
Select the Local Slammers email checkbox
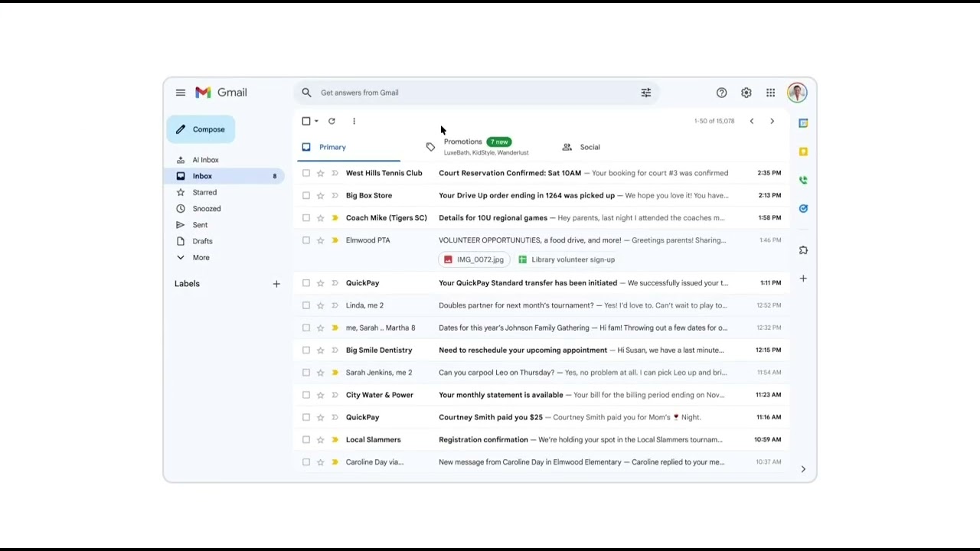pos(306,440)
